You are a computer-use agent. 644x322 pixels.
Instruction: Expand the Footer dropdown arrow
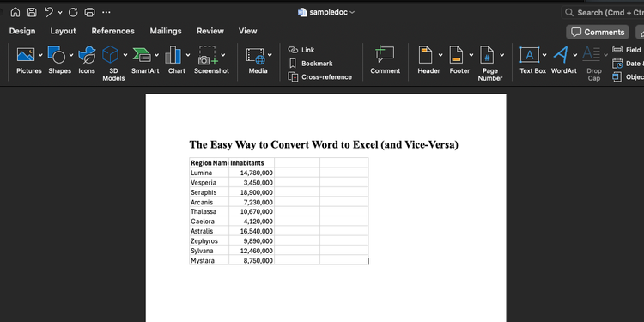(471, 55)
